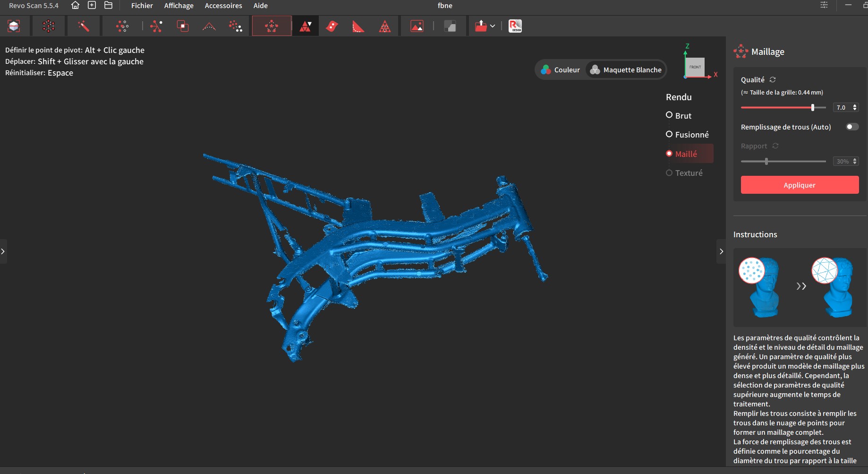Expand the left side panel chevron

click(x=3, y=251)
